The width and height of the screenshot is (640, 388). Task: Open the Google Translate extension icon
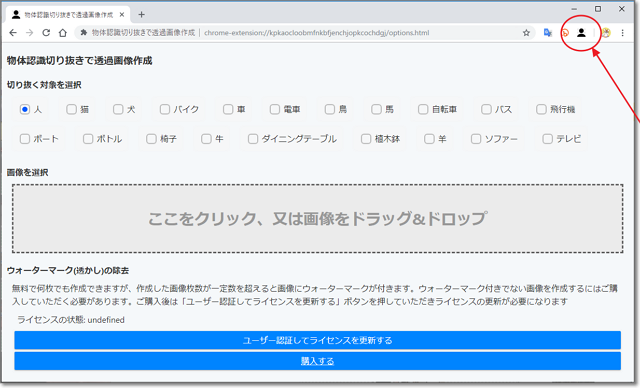(x=548, y=33)
